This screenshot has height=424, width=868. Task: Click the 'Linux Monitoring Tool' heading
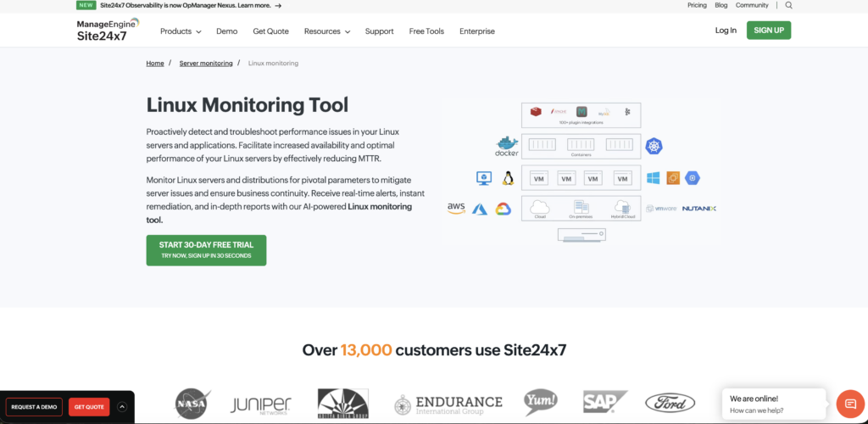[248, 104]
